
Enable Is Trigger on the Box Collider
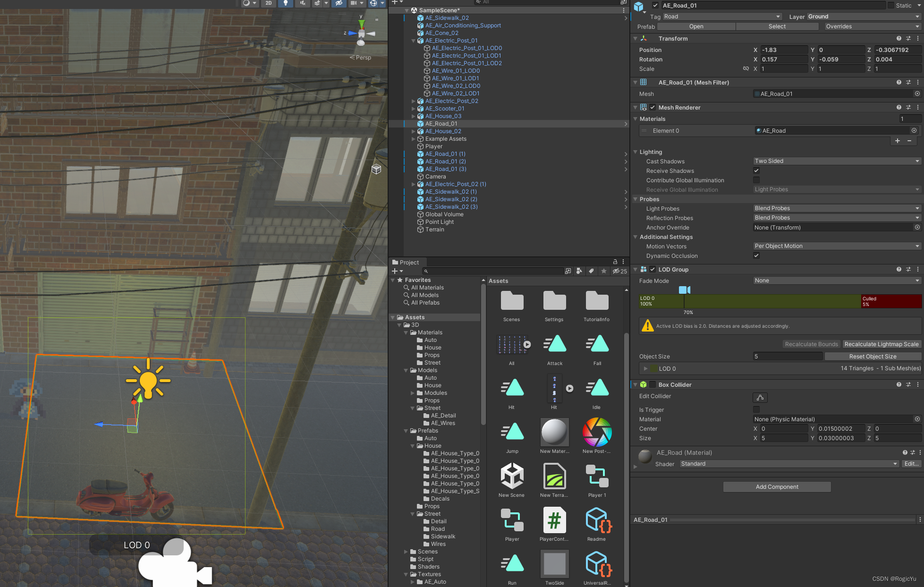pos(756,409)
